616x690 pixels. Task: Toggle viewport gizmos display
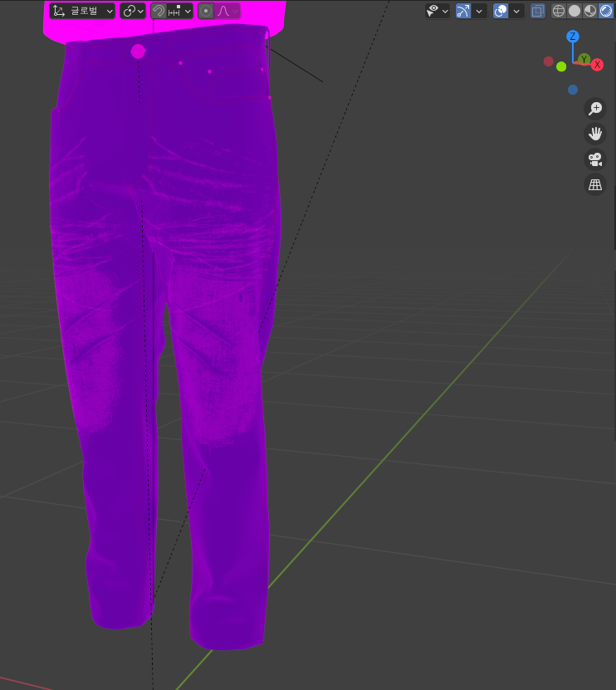[x=463, y=11]
